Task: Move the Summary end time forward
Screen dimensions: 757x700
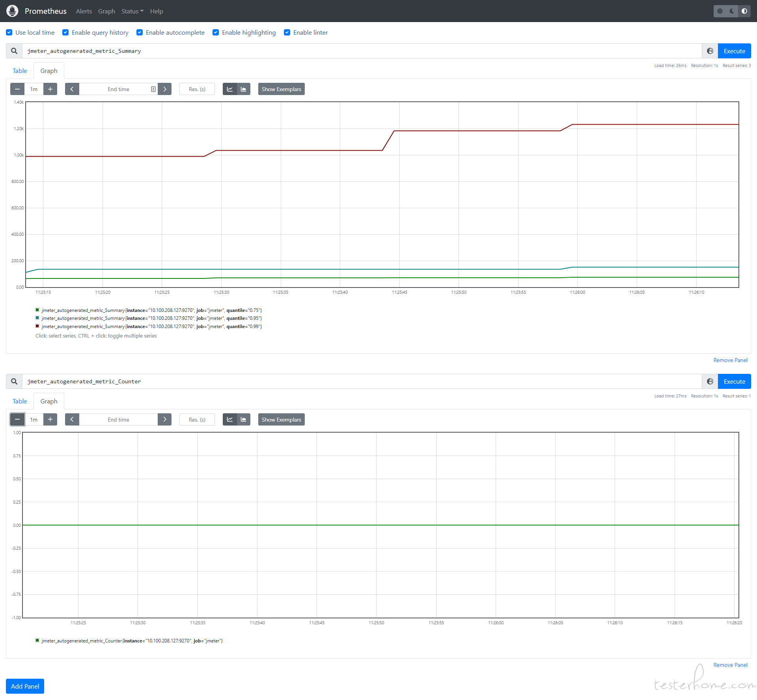Action: click(x=165, y=89)
